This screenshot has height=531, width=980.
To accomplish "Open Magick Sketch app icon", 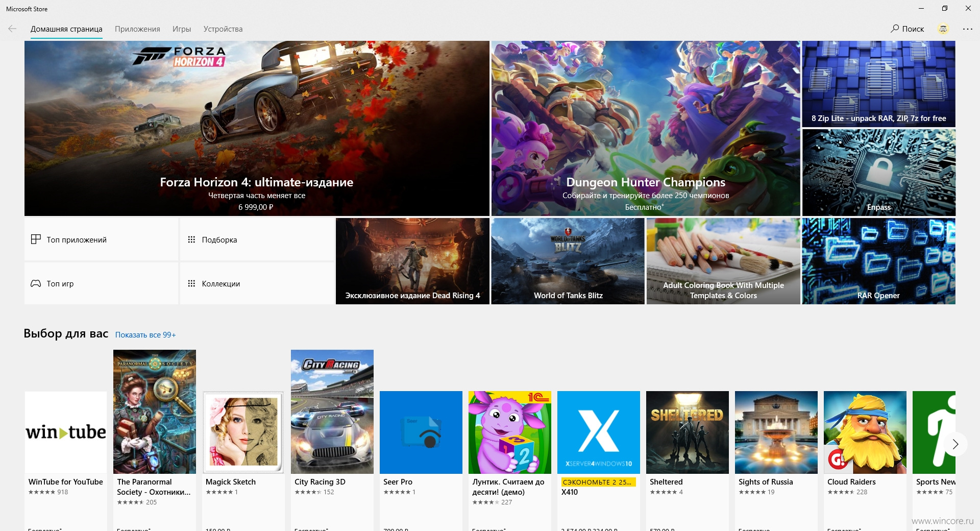I will (x=243, y=432).
